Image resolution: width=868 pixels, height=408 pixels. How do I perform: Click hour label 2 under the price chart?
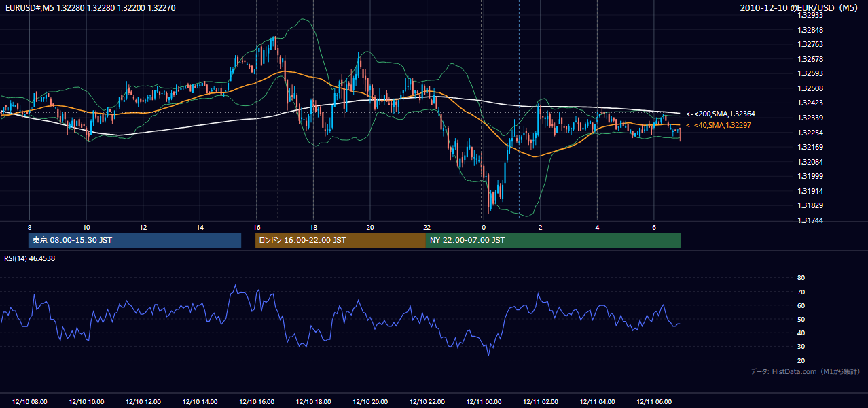click(540, 227)
